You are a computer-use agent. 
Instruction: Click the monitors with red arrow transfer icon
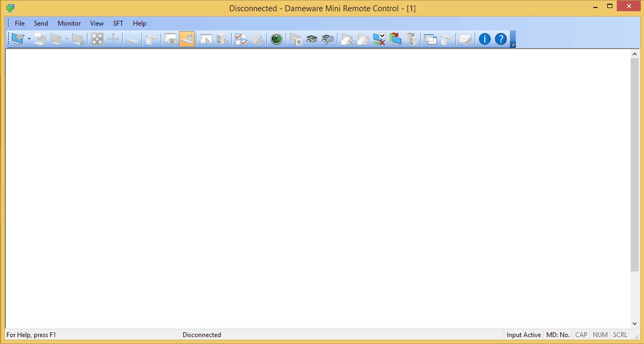(395, 39)
